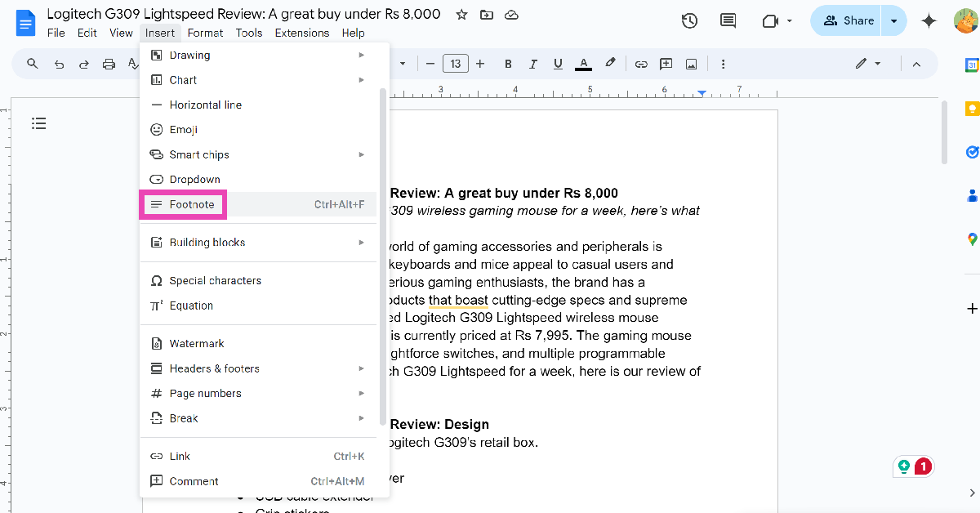
Task: Toggle italic formatting
Action: pyautogui.click(x=531, y=63)
